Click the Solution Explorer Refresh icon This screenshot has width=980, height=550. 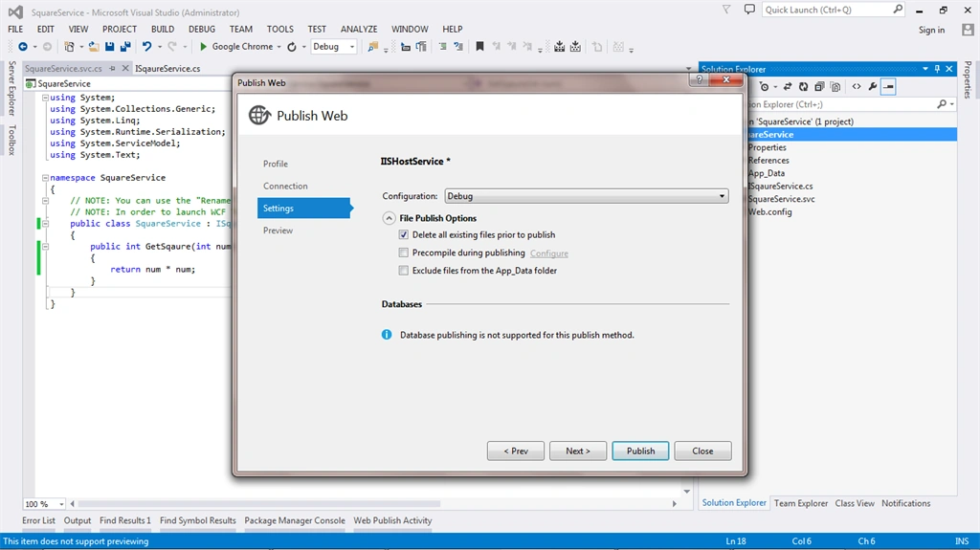coord(803,87)
